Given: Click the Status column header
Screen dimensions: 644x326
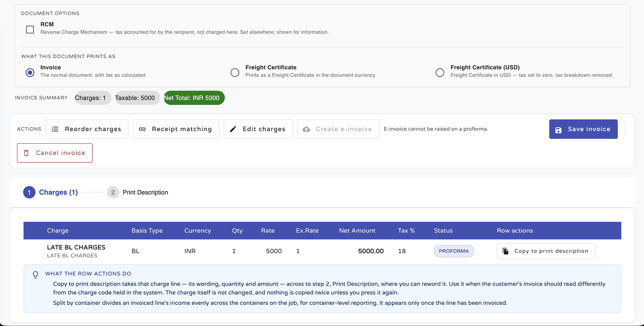Looking at the screenshot, I should pyautogui.click(x=443, y=231).
